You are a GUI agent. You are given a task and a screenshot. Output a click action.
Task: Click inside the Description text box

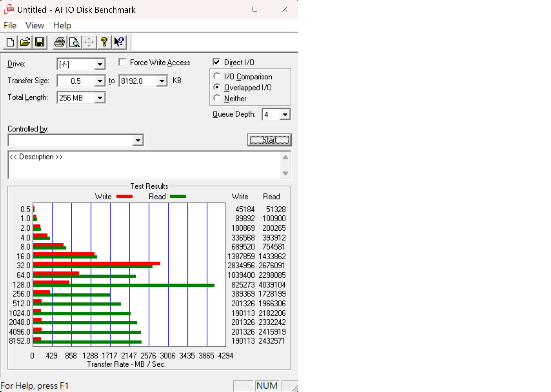click(x=144, y=165)
